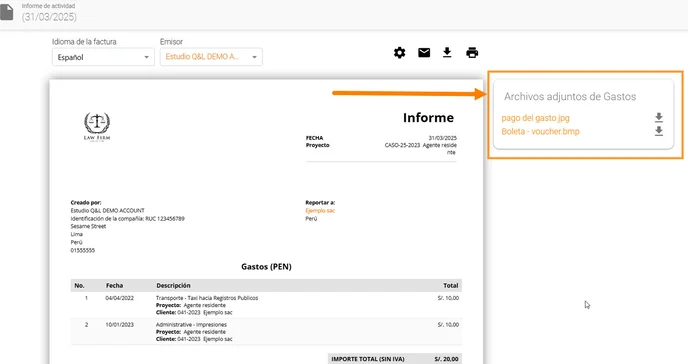The height and width of the screenshot is (364, 688).
Task: Click the Total column header
Action: coord(451,285)
